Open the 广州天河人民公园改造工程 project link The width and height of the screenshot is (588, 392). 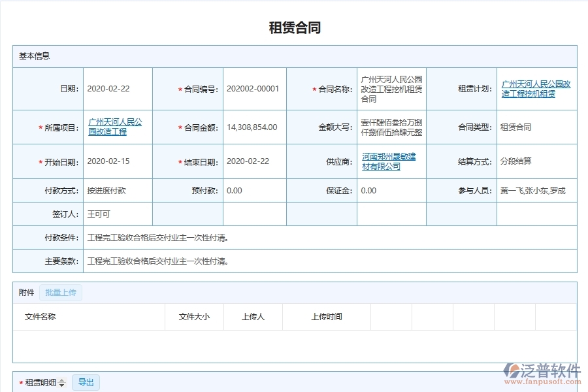click(116, 127)
